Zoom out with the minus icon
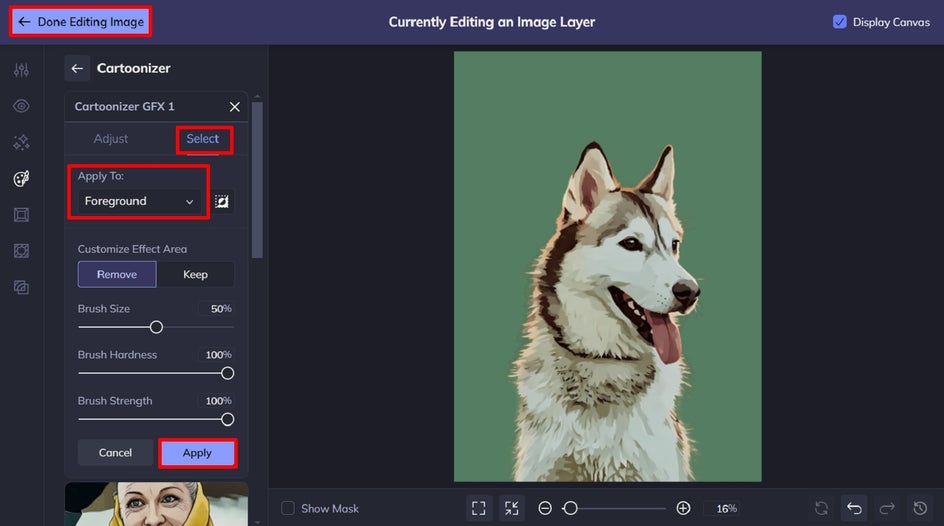Image resolution: width=944 pixels, height=526 pixels. tap(545, 509)
